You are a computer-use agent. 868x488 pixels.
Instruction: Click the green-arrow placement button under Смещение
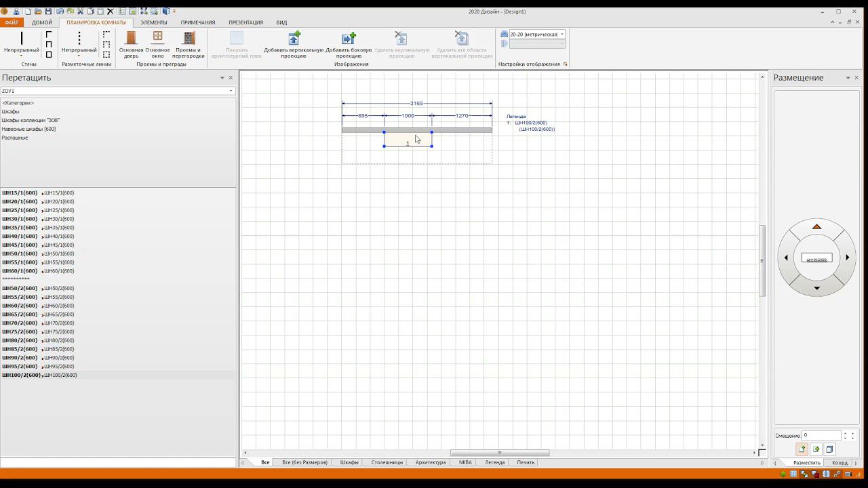[x=816, y=449]
